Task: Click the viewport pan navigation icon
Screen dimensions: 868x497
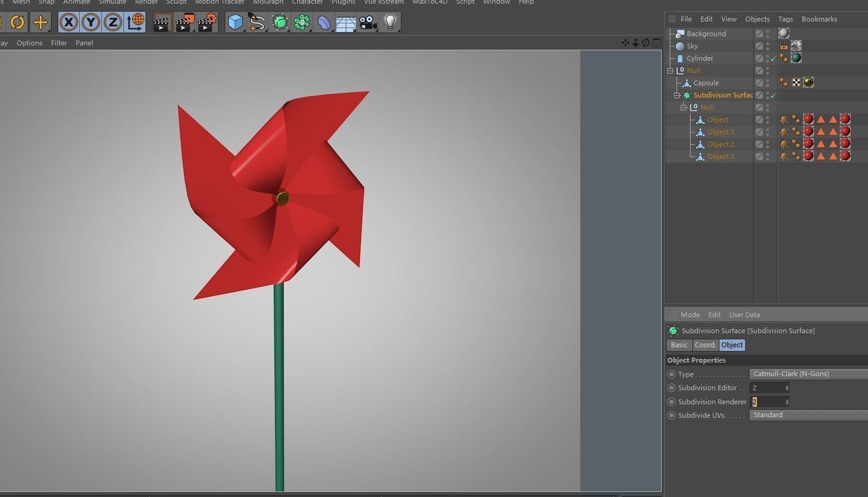Action: click(x=626, y=43)
